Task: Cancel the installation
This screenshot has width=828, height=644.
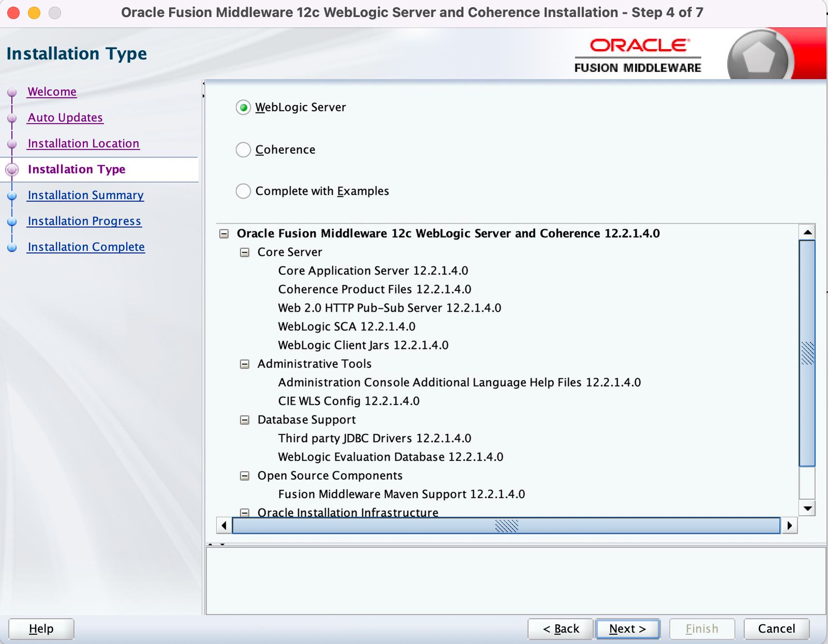Action: click(776, 629)
